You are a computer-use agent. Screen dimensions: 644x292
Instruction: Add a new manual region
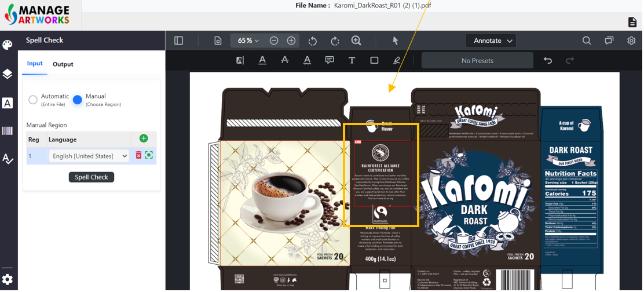point(144,138)
